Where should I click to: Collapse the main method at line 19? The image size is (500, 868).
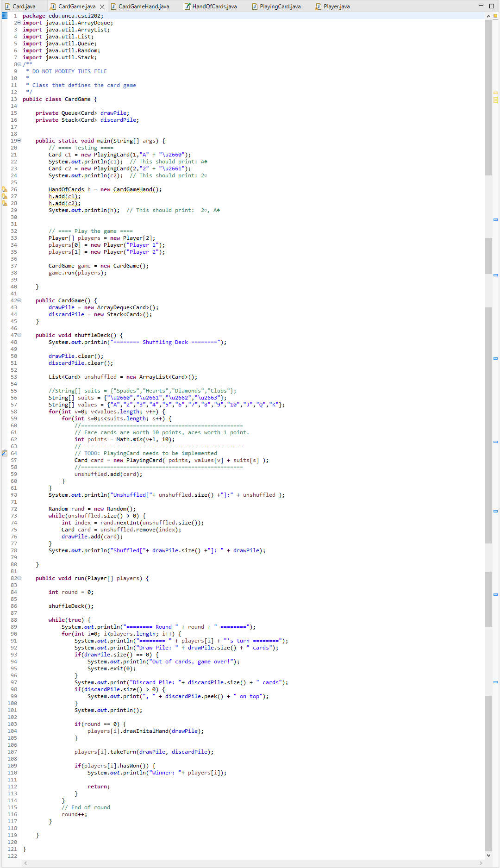19,141
